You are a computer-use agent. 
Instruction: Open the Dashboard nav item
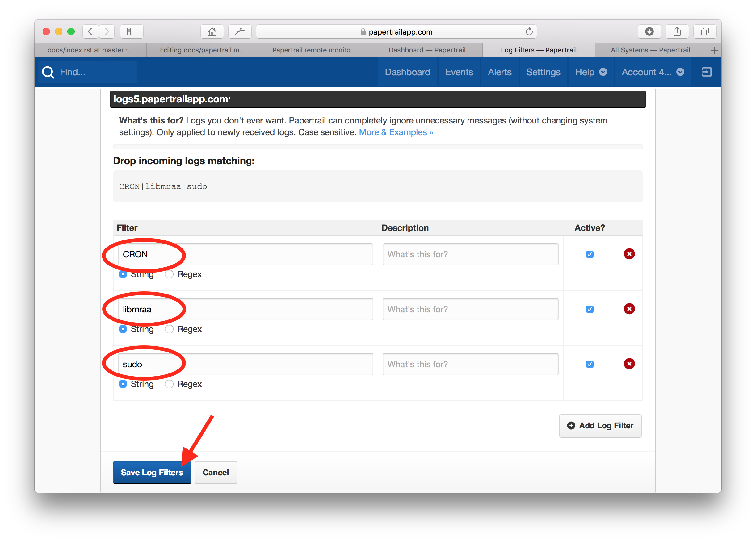pos(407,72)
